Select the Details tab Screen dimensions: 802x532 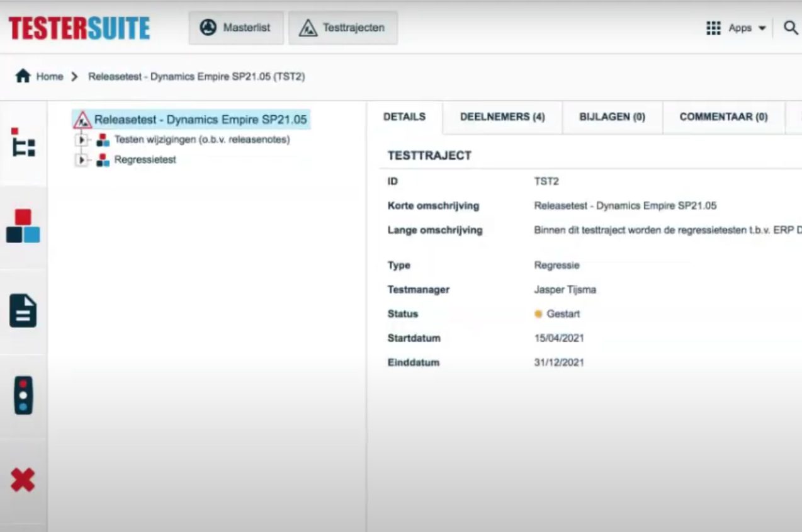pos(404,117)
